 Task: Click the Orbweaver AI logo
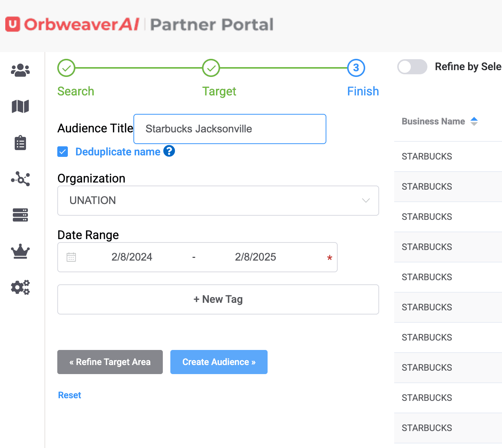tap(72, 25)
